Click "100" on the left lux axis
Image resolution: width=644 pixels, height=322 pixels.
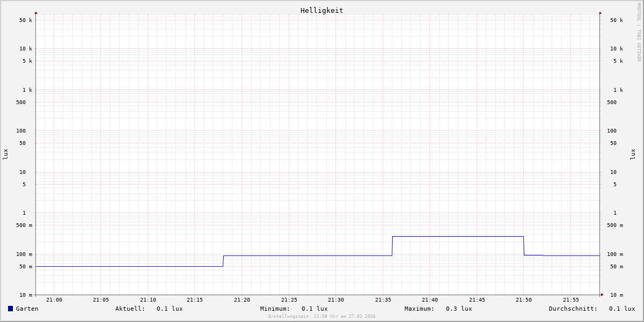coord(21,131)
